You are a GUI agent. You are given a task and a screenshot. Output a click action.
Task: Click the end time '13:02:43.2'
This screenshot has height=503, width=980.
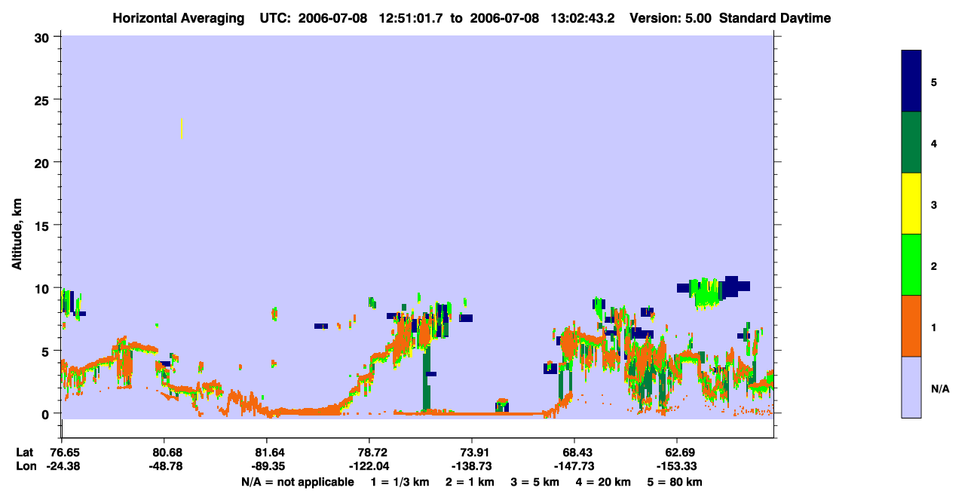point(583,18)
